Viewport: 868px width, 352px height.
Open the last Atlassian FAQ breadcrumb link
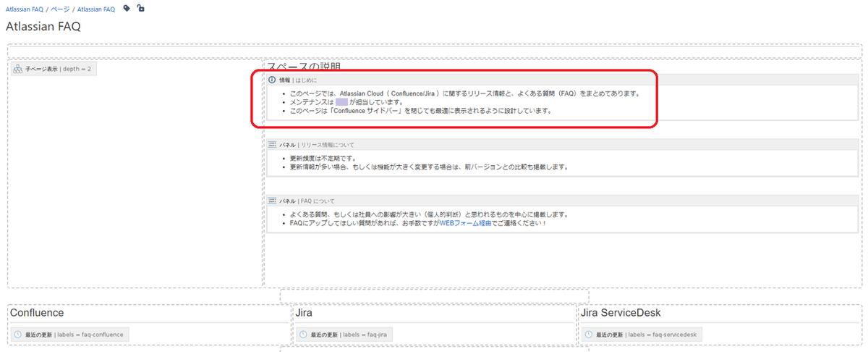(x=95, y=9)
